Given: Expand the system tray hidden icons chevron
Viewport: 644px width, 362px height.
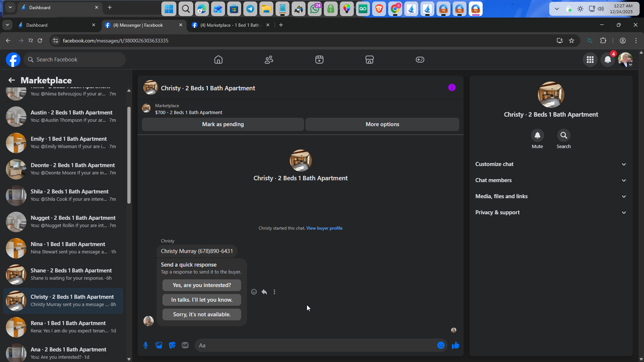Looking at the screenshot, I should click(x=557, y=9).
